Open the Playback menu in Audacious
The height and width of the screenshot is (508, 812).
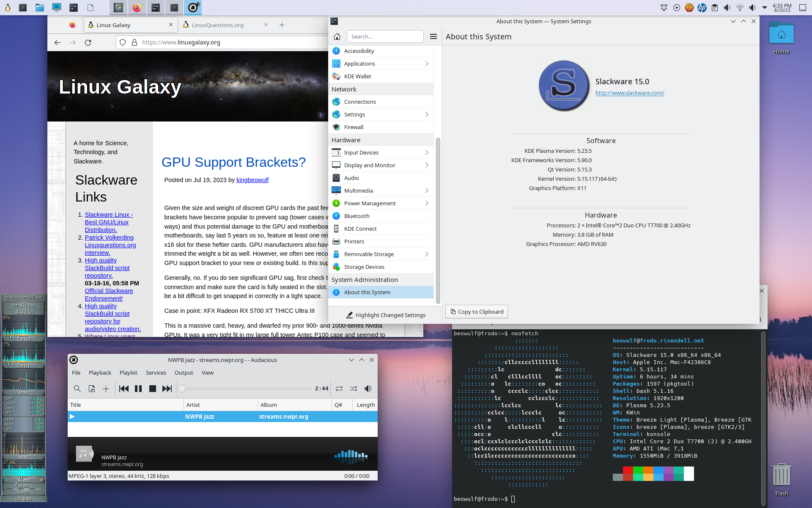[x=100, y=373]
